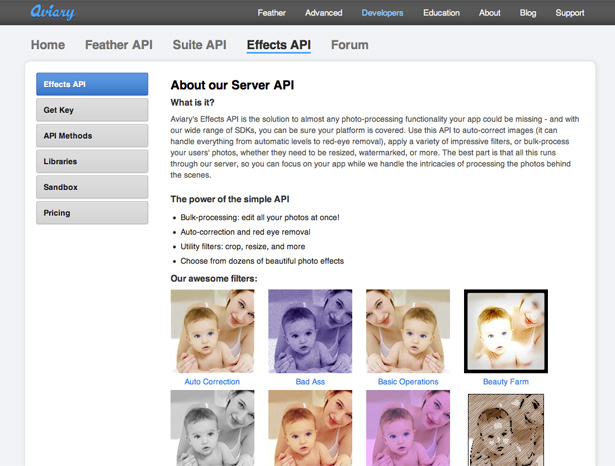Switch to the Suite API tab
Screen dimensions: 615x466
click(200, 45)
